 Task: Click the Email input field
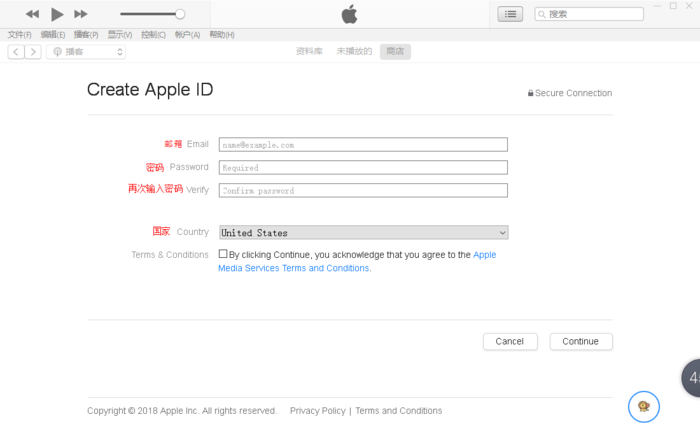click(x=363, y=145)
